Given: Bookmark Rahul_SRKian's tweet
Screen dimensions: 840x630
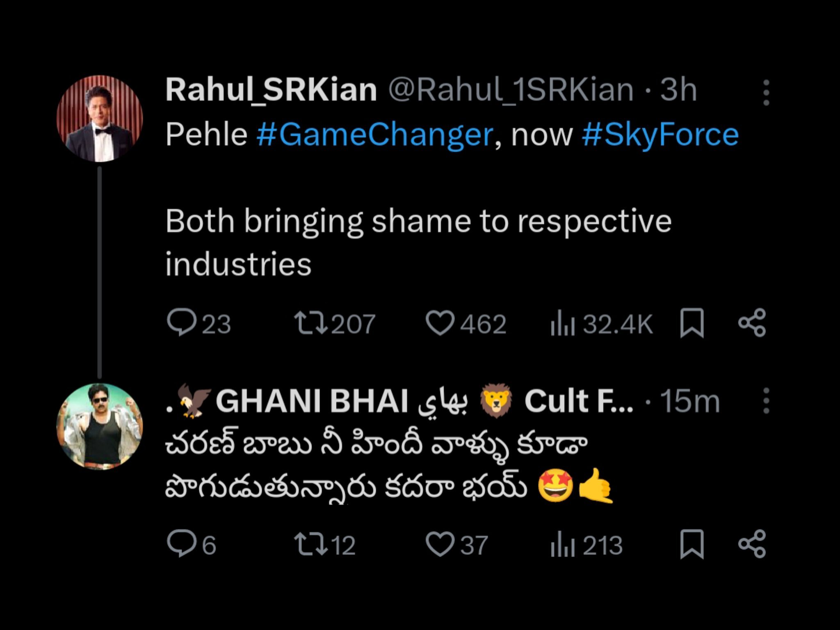Looking at the screenshot, I should (x=692, y=323).
